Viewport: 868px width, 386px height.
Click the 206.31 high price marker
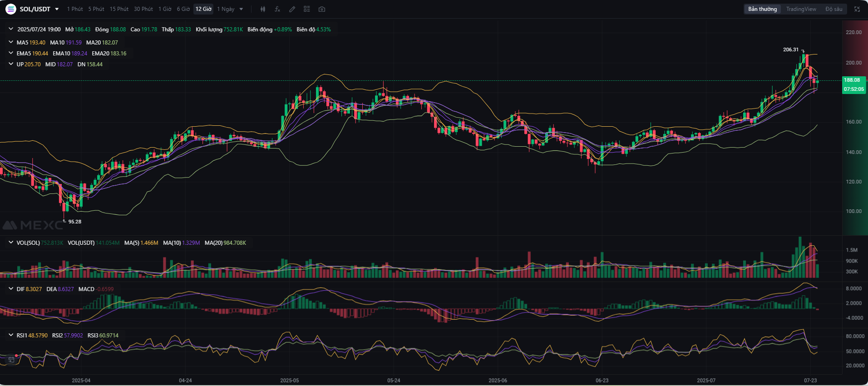pos(791,49)
